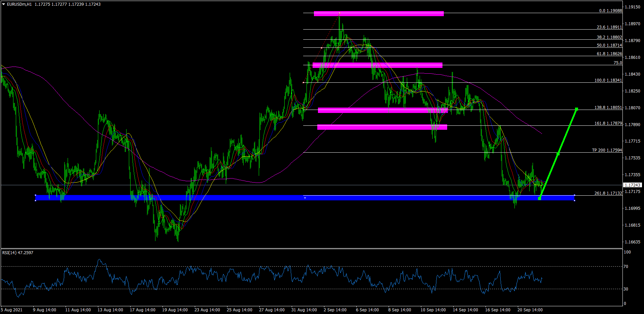Select the blue support zone rectangle
Viewport: 644px width, 314px height.
pos(305,198)
